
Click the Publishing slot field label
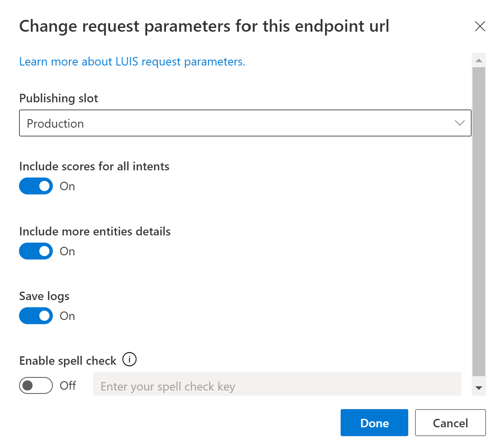point(59,98)
